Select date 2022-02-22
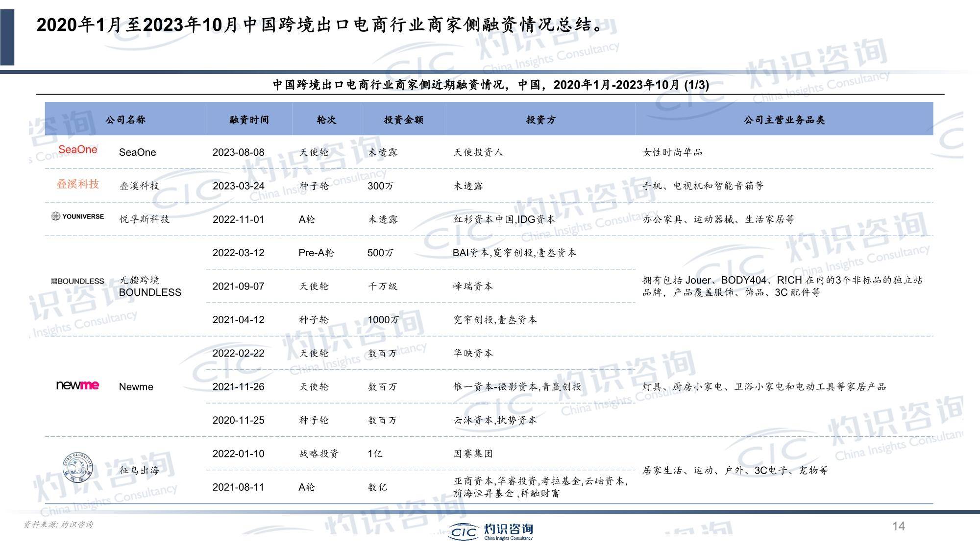This screenshot has width=980, height=551. tap(238, 353)
